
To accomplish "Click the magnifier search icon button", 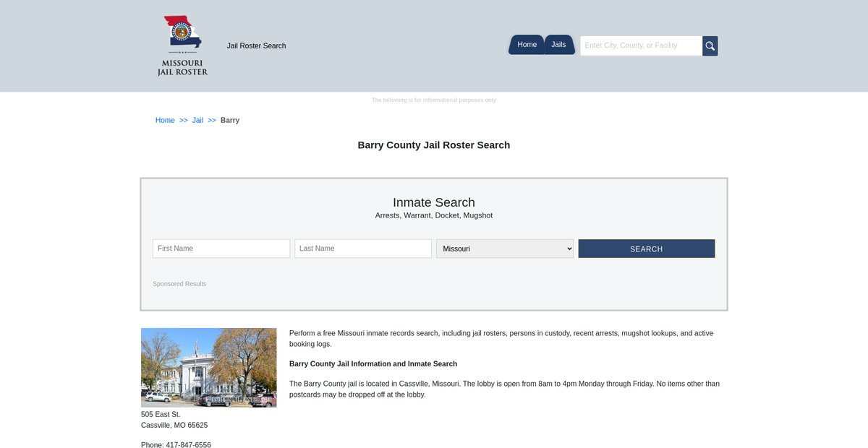I will pos(710,46).
